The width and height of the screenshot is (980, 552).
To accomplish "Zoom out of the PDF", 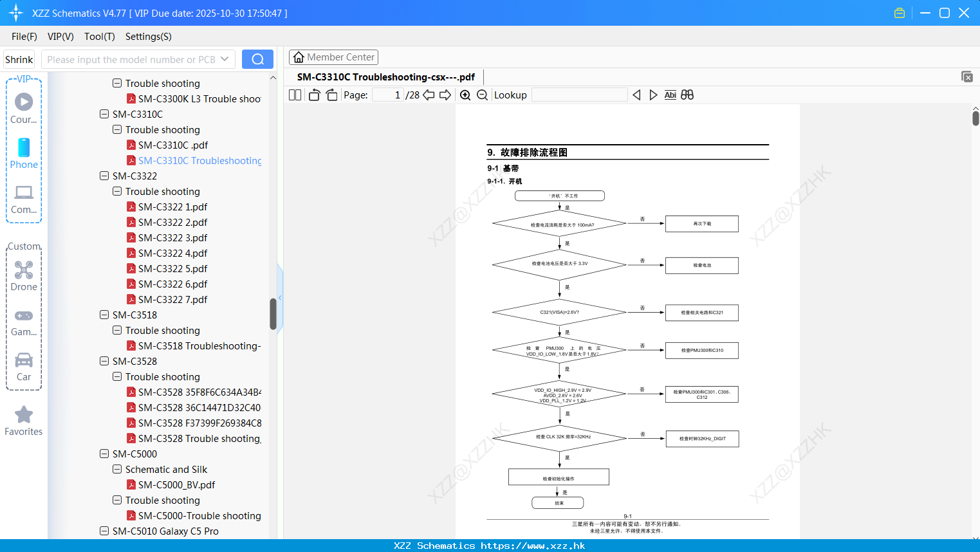I will click(482, 95).
